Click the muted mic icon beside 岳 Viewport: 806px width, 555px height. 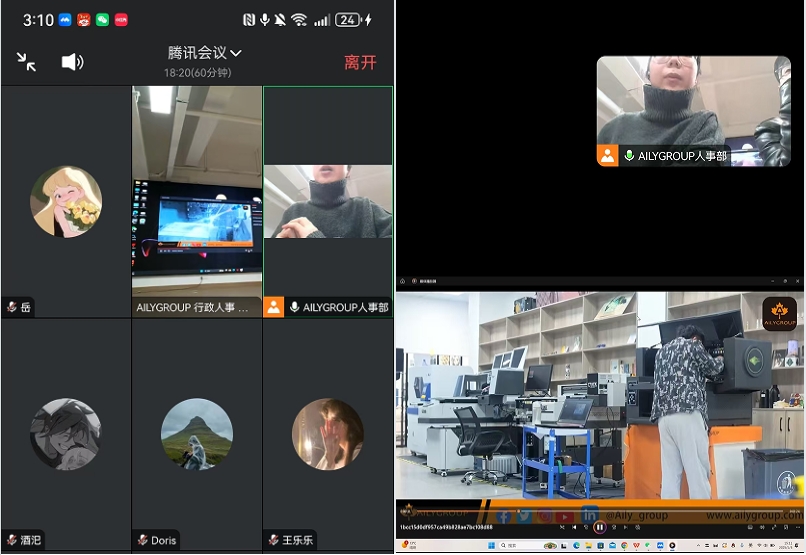pos(11,308)
